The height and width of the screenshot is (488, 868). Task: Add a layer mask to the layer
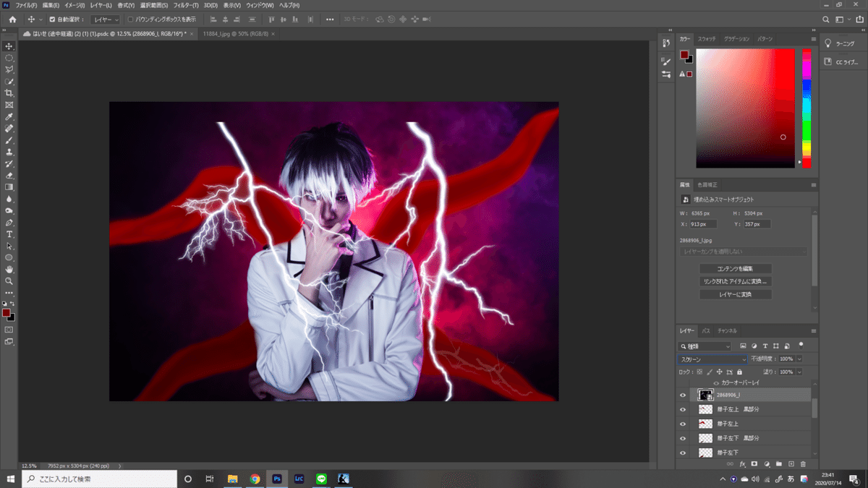pyautogui.click(x=754, y=463)
